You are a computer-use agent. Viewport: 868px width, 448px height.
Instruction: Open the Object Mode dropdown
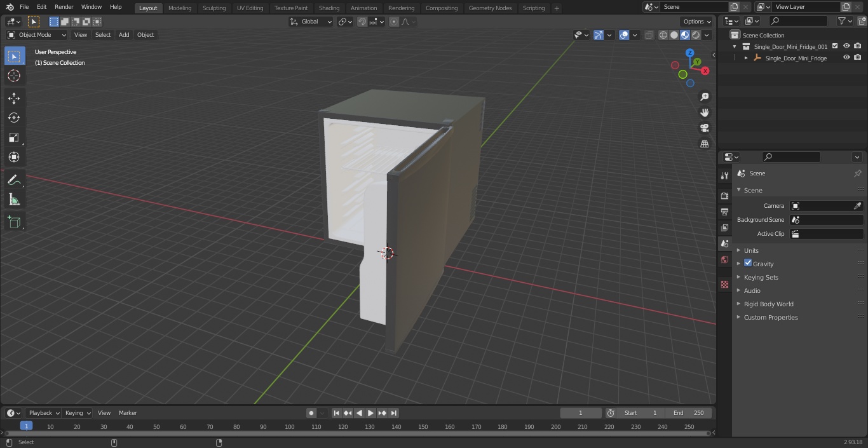37,35
